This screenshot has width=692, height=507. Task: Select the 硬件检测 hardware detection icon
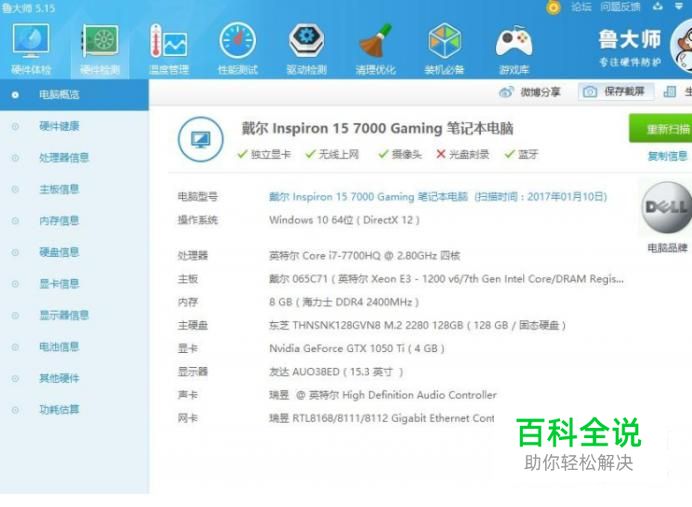pyautogui.click(x=100, y=49)
